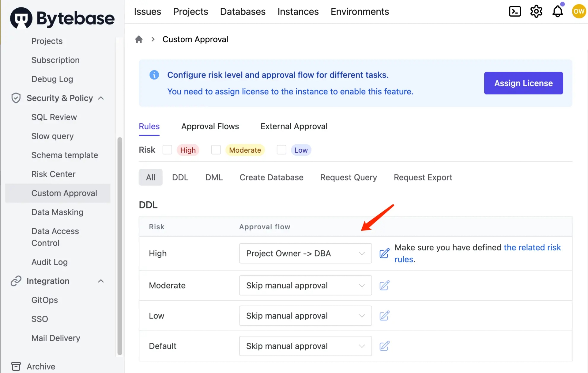Check the High risk filter checkbox
Image resolution: width=588 pixels, height=373 pixels.
pyautogui.click(x=167, y=150)
